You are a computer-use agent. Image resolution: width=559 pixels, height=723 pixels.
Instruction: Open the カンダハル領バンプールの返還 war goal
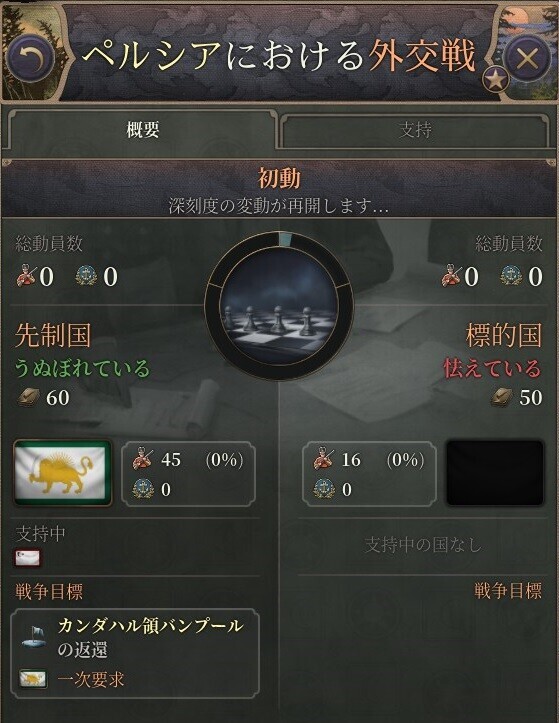135,653
